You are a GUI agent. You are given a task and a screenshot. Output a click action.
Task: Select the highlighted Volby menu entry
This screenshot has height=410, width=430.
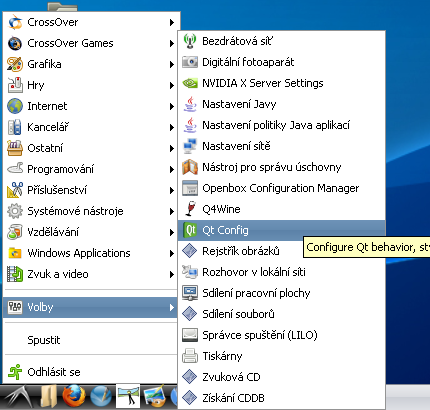click(90, 307)
